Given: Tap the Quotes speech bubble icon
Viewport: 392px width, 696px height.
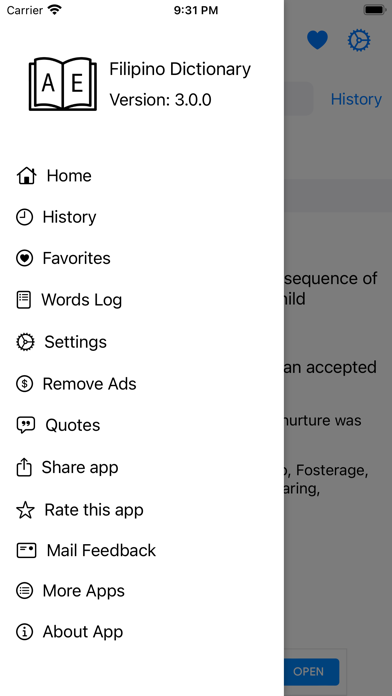Looking at the screenshot, I should (x=26, y=425).
